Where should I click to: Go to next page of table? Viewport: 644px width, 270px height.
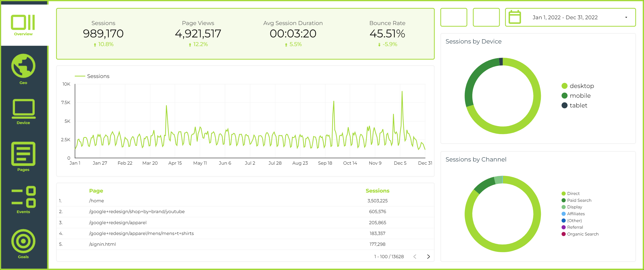(x=428, y=257)
